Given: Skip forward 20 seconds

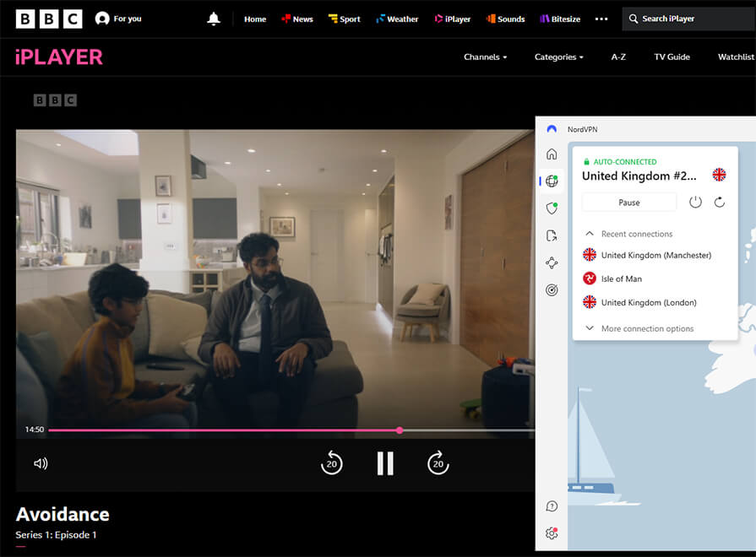Looking at the screenshot, I should [438, 463].
